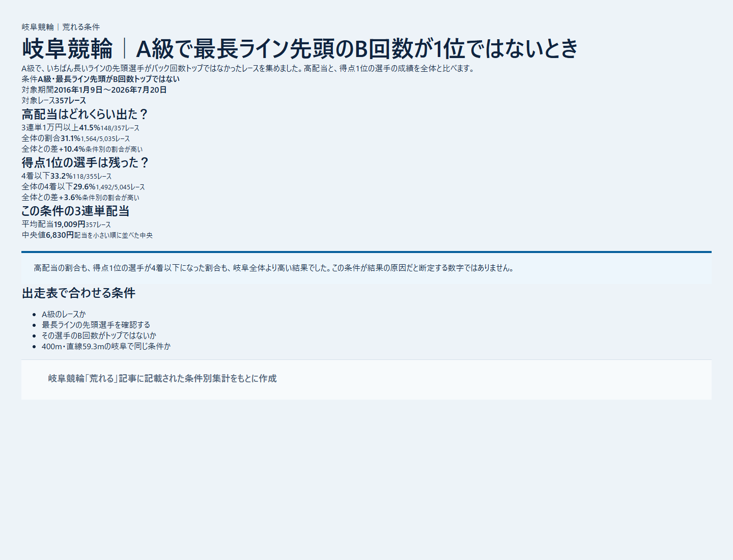Click the heading この条件の3連単配当

(x=75, y=211)
